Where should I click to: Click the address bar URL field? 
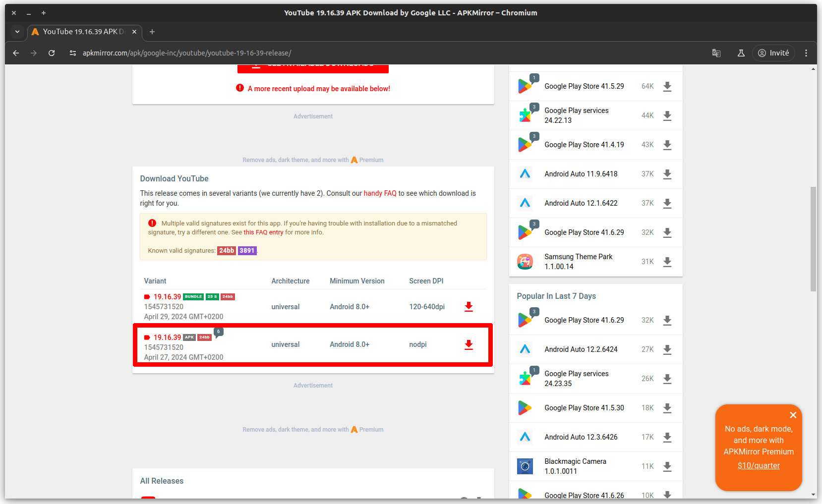387,53
